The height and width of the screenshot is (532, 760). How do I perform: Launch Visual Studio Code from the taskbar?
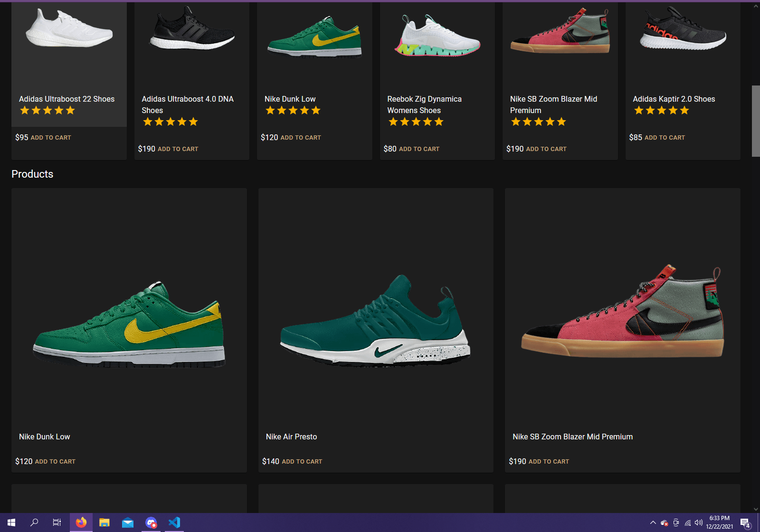[x=174, y=522]
